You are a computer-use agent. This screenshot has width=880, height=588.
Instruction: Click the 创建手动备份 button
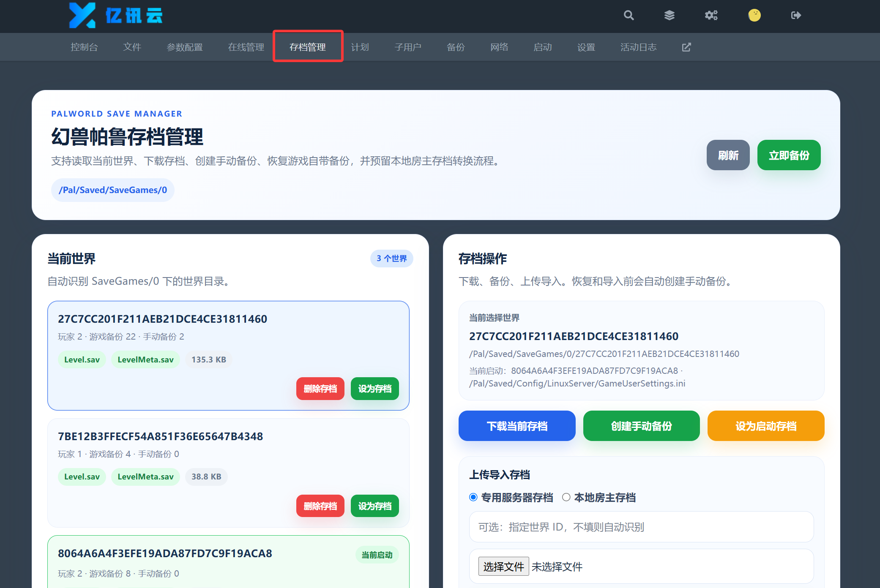[x=641, y=426]
